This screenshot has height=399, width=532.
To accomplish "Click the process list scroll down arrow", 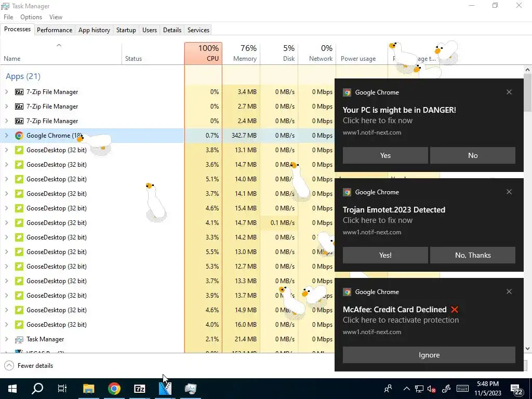I will (x=527, y=349).
